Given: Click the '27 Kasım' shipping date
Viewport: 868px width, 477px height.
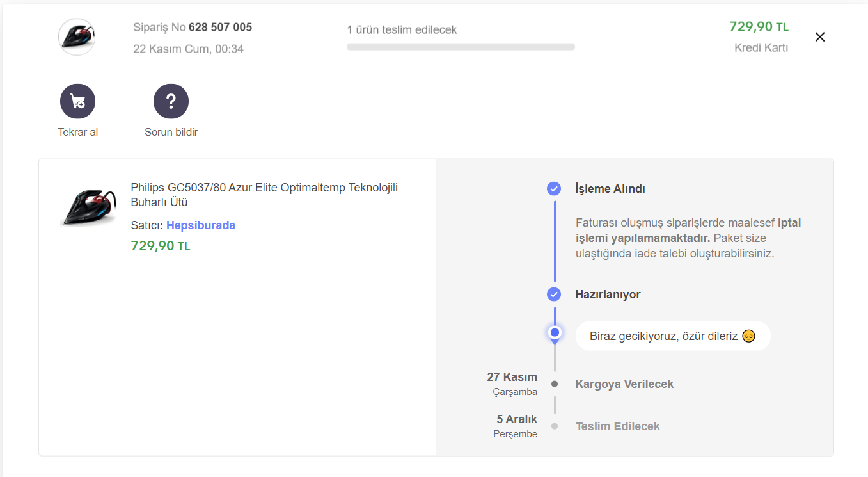Looking at the screenshot, I should click(x=512, y=377).
